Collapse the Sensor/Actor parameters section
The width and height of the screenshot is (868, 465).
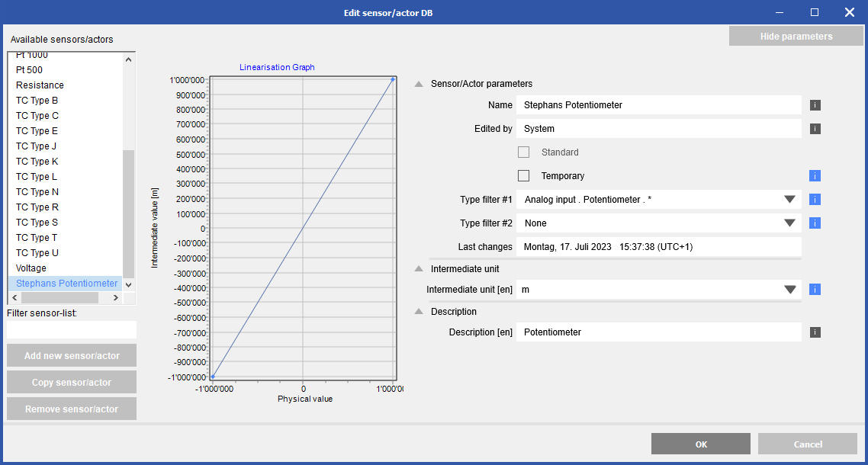(x=418, y=84)
